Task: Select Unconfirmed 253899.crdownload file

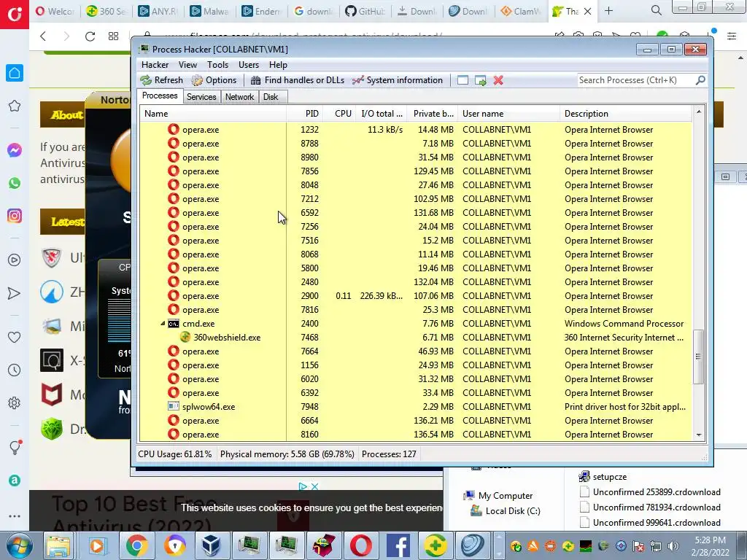Action: [650, 492]
